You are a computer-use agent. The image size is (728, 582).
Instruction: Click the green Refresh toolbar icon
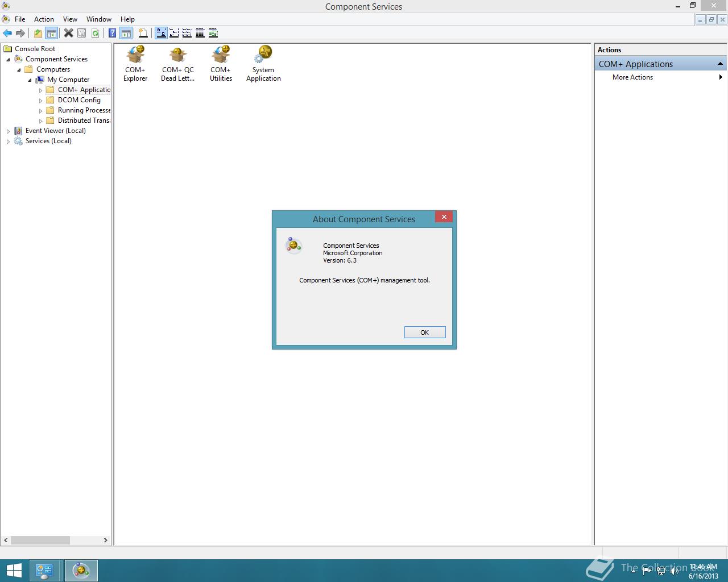(95, 33)
